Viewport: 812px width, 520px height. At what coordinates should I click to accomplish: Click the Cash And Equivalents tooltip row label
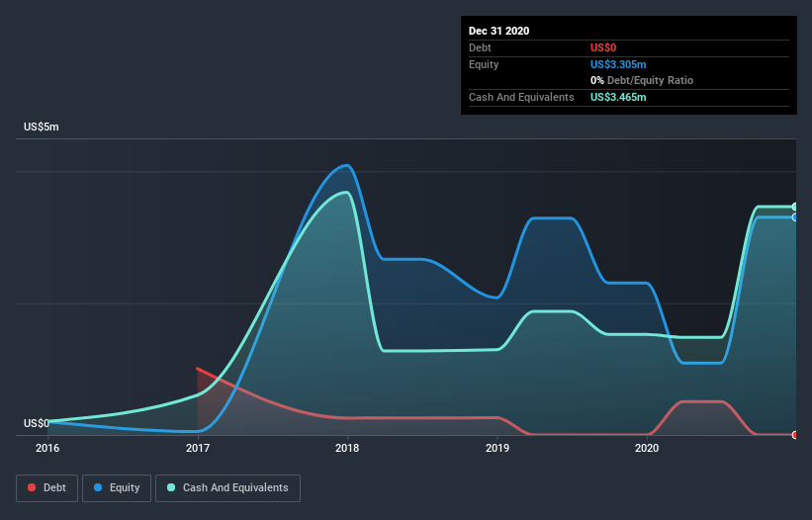click(x=521, y=97)
